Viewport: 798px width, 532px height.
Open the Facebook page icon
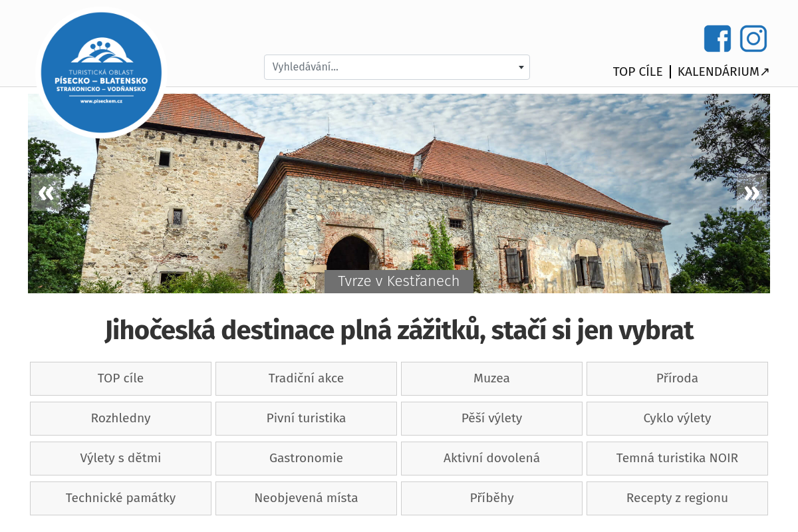718,39
